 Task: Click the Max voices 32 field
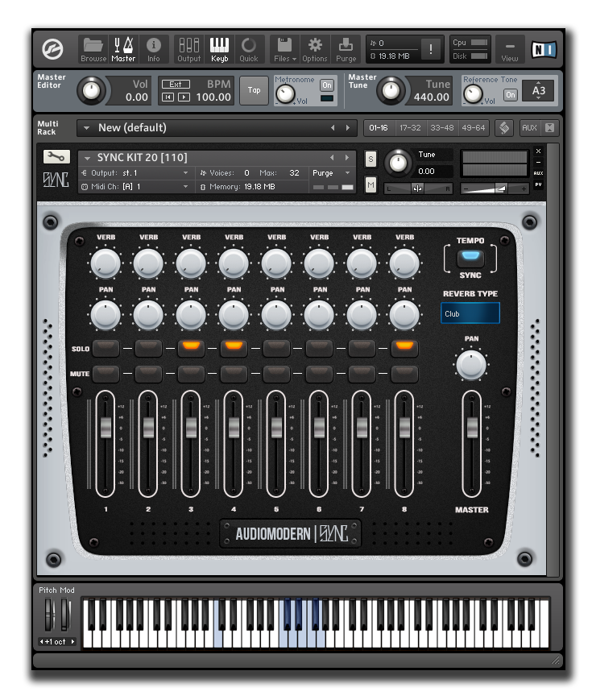pyautogui.click(x=294, y=172)
